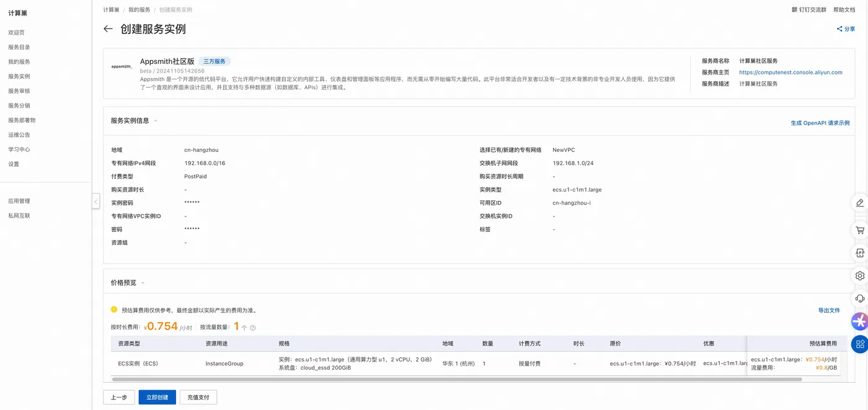Open the pencil edit floating icon
The width and height of the screenshot is (868, 410).
point(859,203)
